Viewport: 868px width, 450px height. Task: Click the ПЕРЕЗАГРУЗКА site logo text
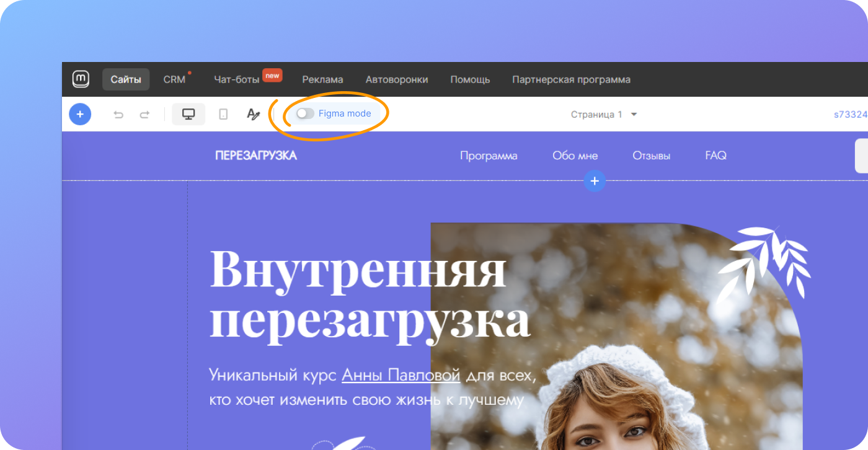click(x=256, y=156)
